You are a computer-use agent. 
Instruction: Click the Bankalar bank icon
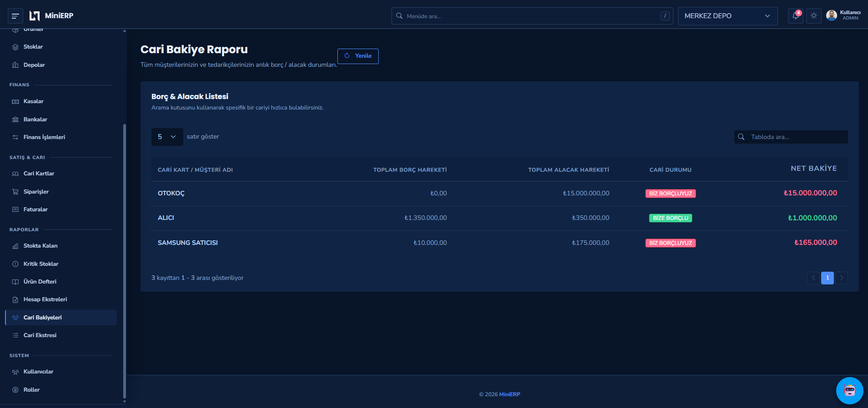click(15, 119)
